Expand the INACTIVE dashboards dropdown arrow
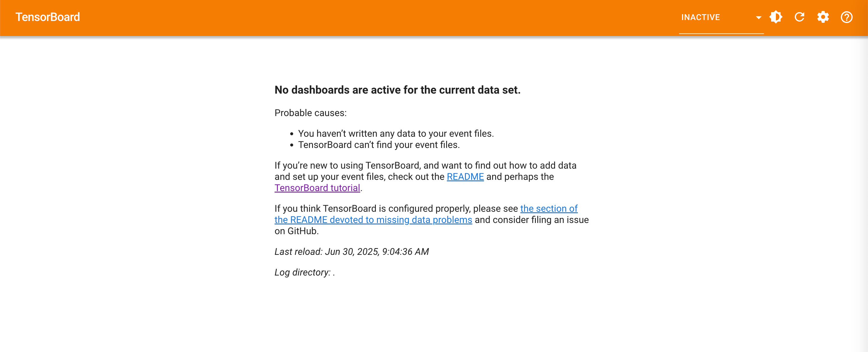Image resolution: width=868 pixels, height=352 pixels. (x=758, y=17)
